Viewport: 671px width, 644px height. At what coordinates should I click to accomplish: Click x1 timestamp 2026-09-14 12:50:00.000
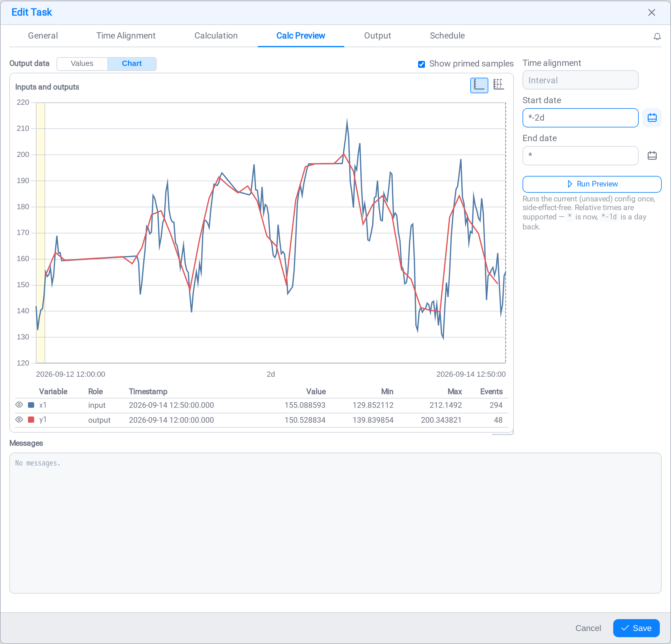click(171, 405)
